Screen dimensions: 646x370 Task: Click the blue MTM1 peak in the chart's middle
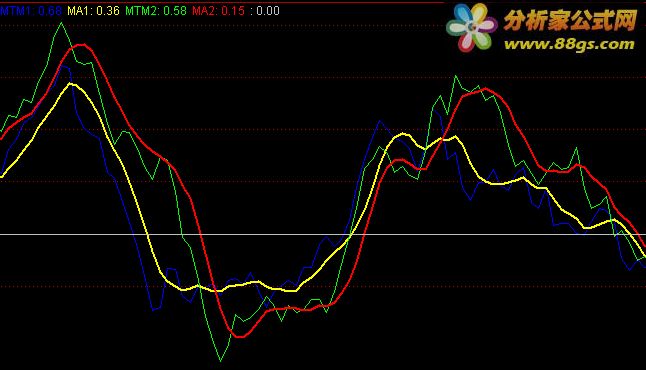(380, 121)
